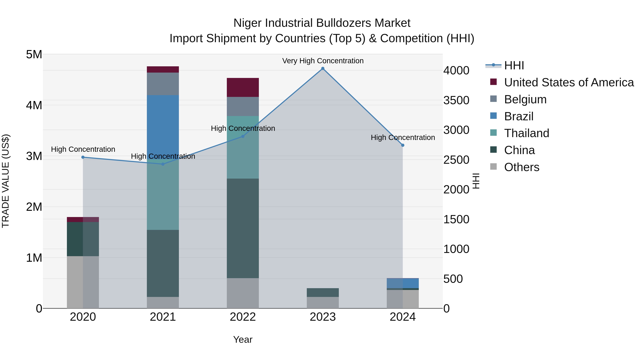Click the Brazil segment of 2021 bar
644x362 pixels.
click(163, 127)
